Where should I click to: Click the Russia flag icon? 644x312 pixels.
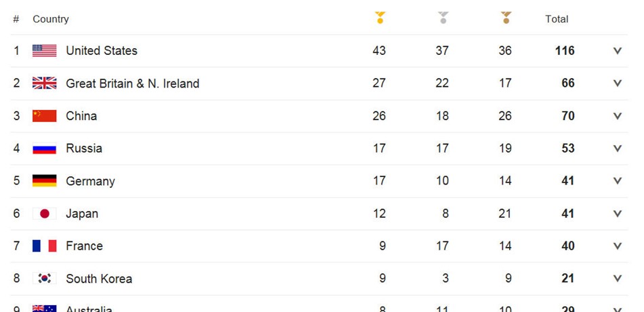(x=44, y=149)
